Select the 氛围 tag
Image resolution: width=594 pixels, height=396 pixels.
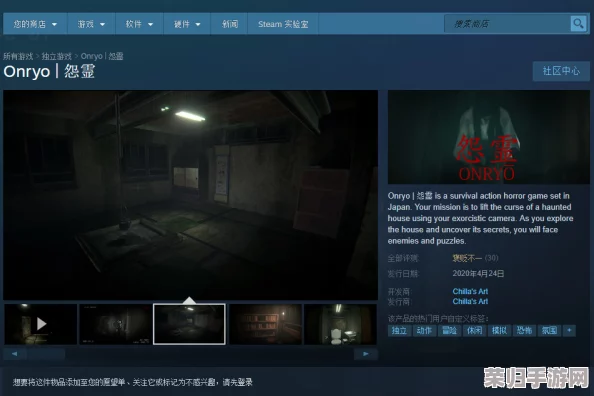coord(549,330)
